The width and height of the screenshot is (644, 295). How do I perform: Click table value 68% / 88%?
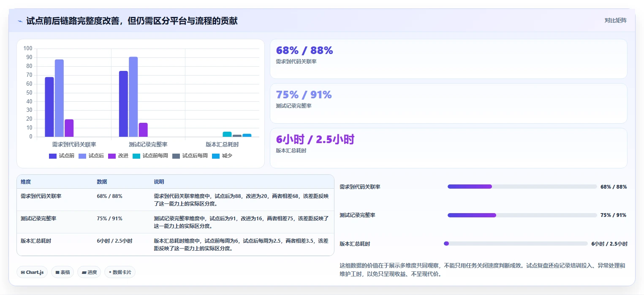109,196
